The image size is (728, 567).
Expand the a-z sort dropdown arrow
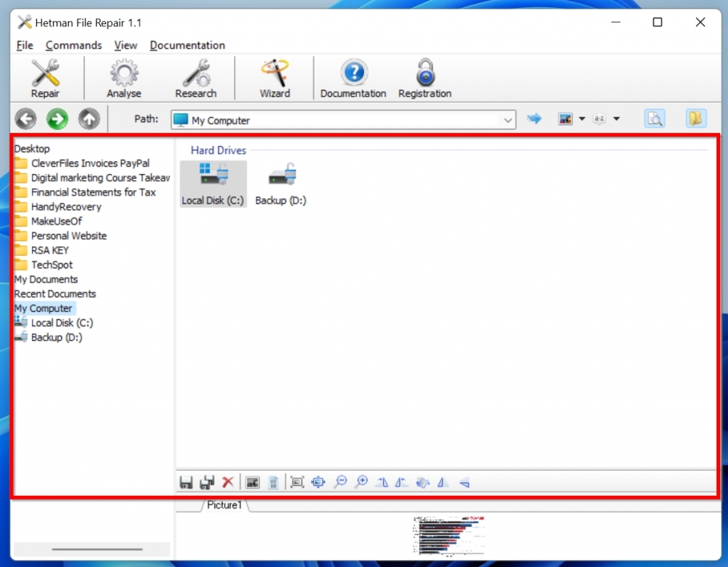point(616,119)
